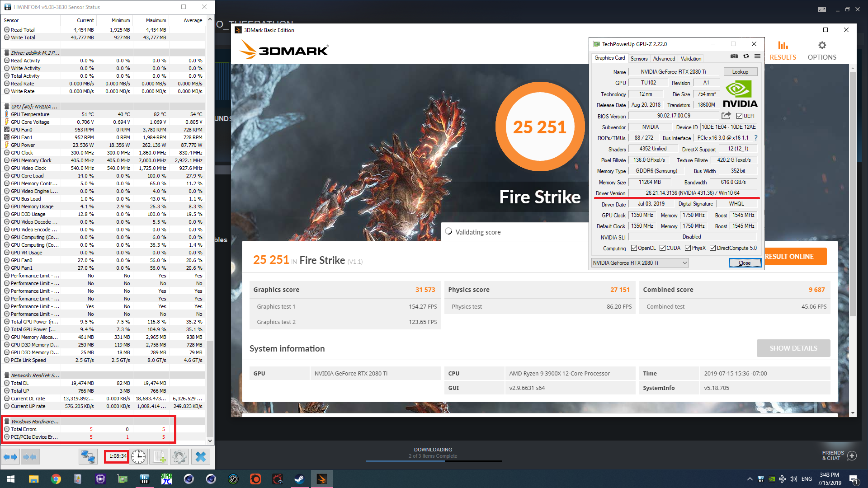Click the expand columns blue arrows button
The width and height of the screenshot is (868, 488).
coord(10,457)
